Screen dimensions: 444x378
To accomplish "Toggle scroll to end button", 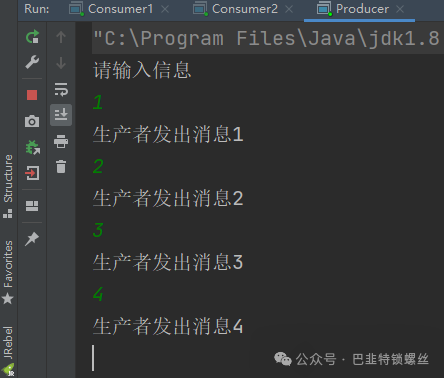I will click(x=61, y=115).
